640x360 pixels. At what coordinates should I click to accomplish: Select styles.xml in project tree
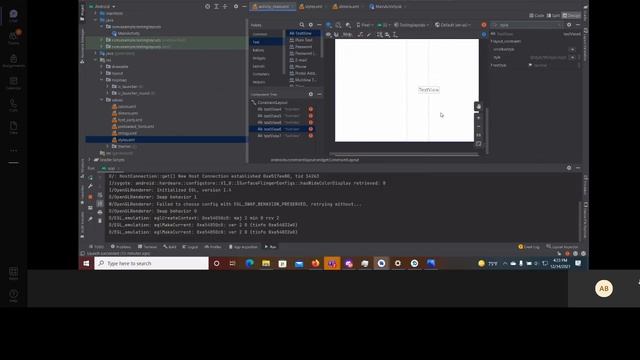pyautogui.click(x=165, y=140)
